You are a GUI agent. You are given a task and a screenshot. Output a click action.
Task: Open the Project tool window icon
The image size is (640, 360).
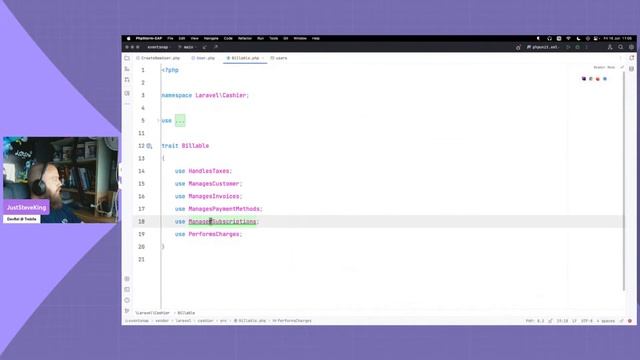[127, 58]
